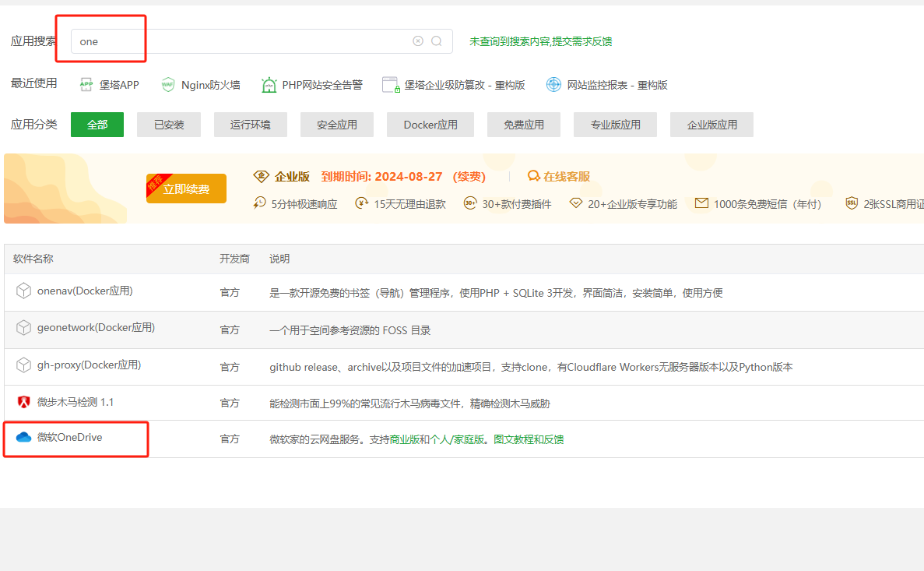This screenshot has height=571, width=924.
Task: Focus the 应用搜索 input containing one
Action: 262,41
